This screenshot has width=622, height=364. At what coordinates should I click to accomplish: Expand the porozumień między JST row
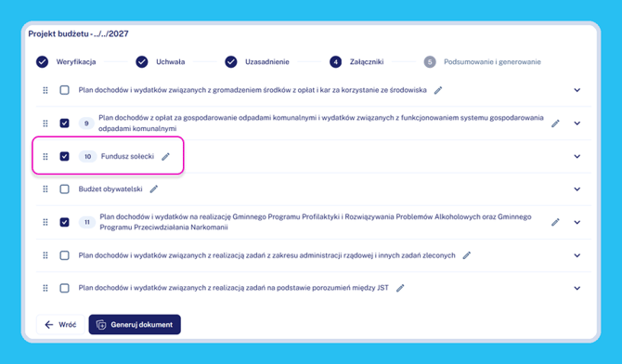pyautogui.click(x=577, y=288)
